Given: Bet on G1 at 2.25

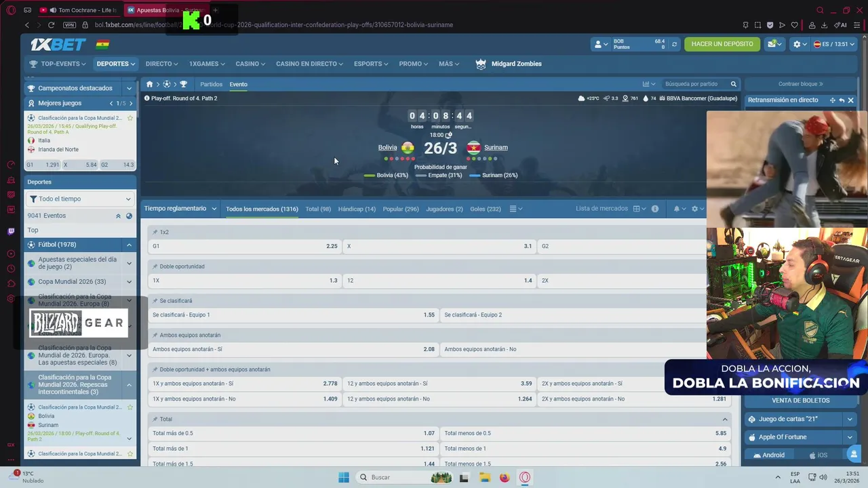Looking at the screenshot, I should (245, 246).
